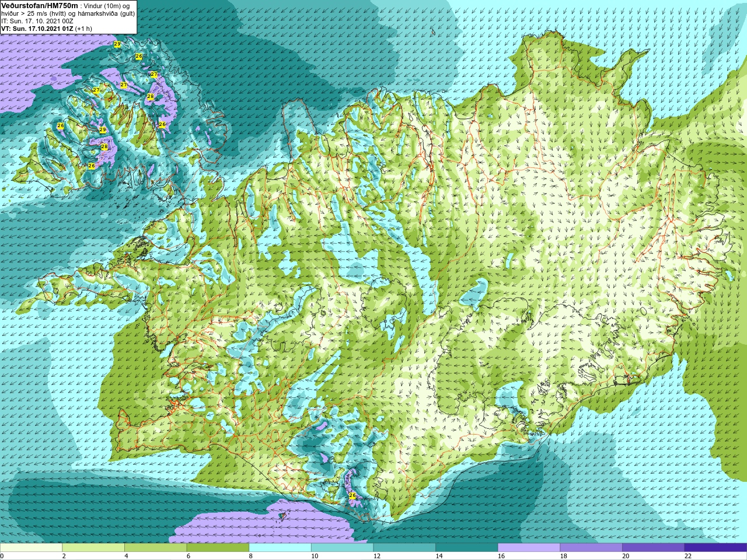Select the 16–18 m/s lavender legend swatch
This screenshot has height=560, width=747.
click(x=529, y=548)
